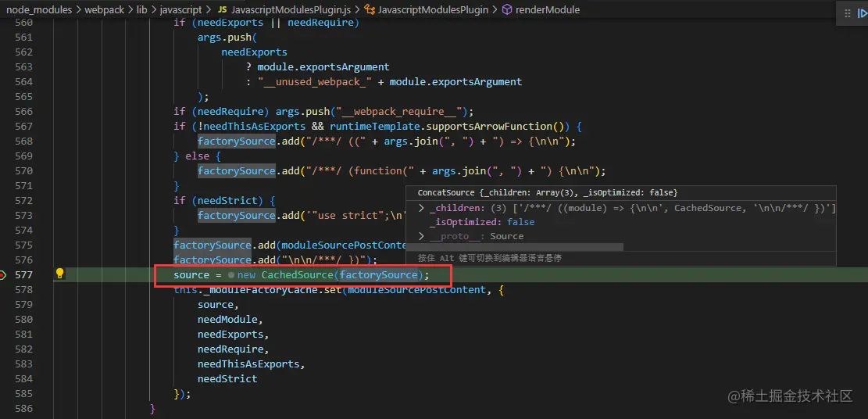Viewport: 868px width, 419px height.
Task: Click factorySource on line 568
Action: (237, 141)
